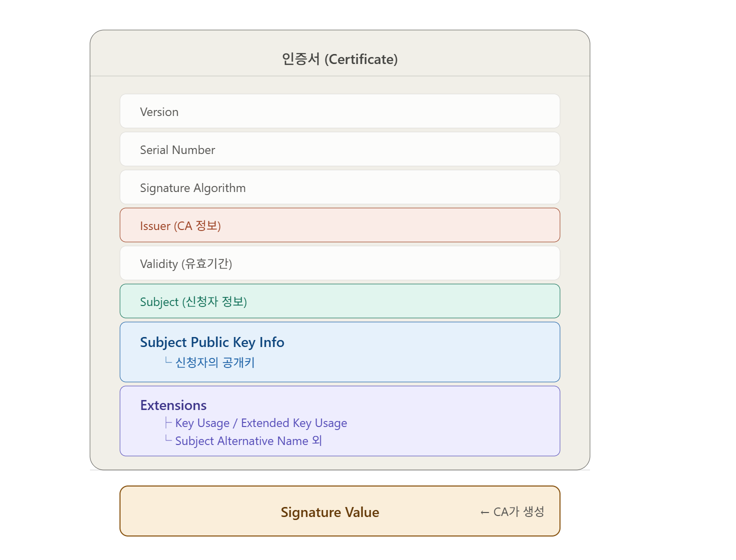Click the left arrow next to CA가 생성

click(484, 512)
